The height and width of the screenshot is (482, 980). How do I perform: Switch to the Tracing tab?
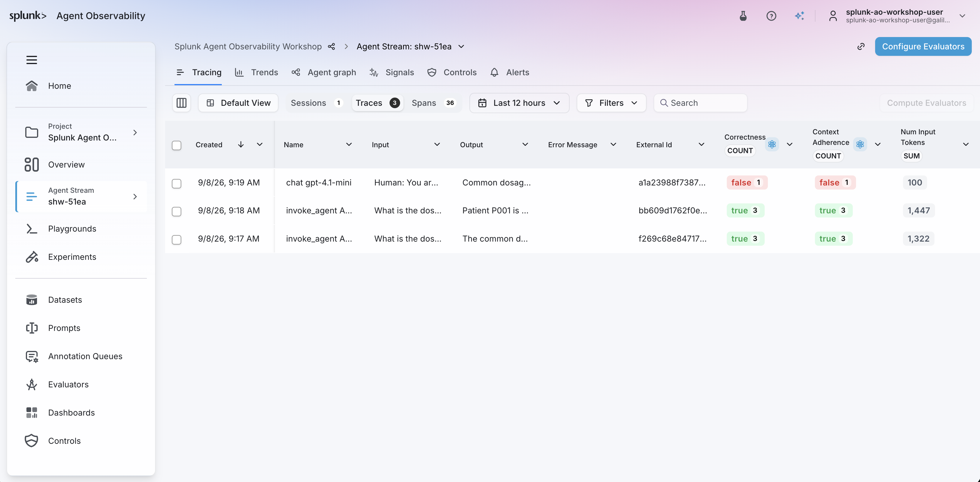pyautogui.click(x=199, y=72)
